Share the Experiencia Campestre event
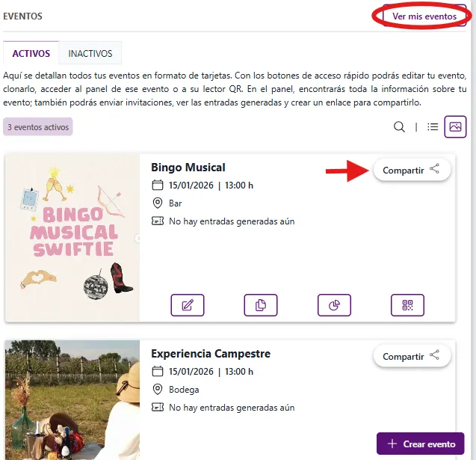 [412, 357]
